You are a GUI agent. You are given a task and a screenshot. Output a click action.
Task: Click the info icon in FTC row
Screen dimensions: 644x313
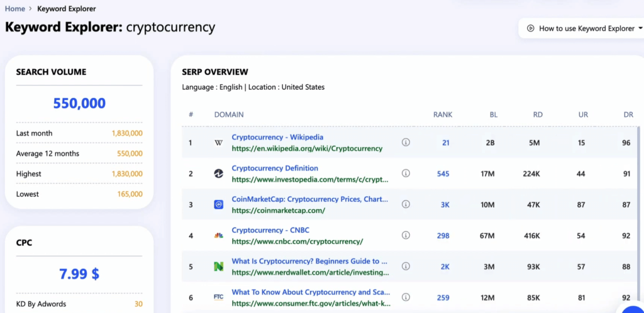point(406,297)
